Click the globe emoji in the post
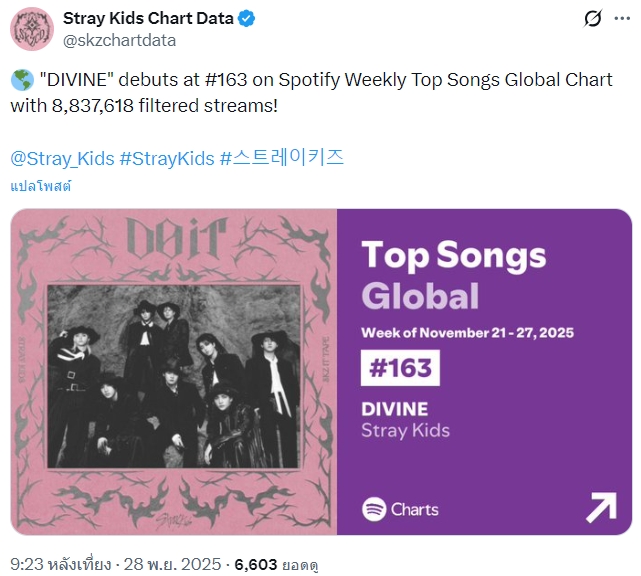The height and width of the screenshot is (576, 641). [21, 79]
